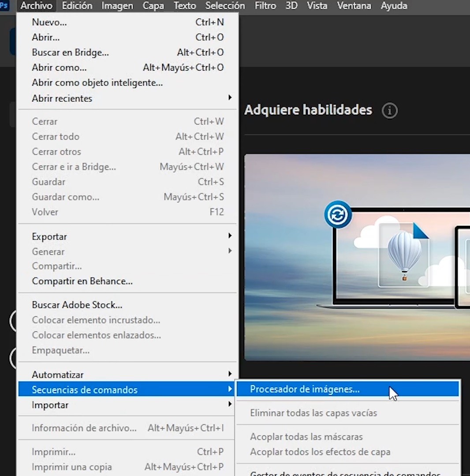
Task: Open the Filtro menu
Action: click(x=265, y=6)
